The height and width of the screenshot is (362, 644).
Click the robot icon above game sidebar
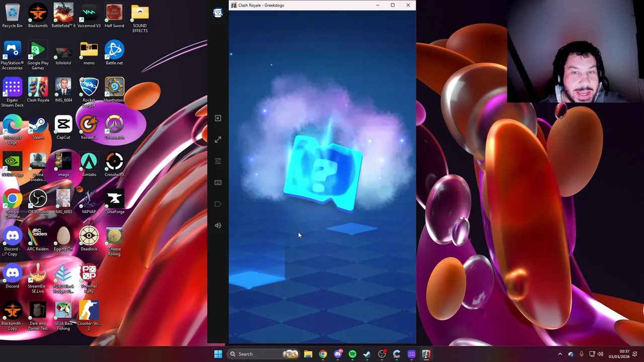[218, 13]
